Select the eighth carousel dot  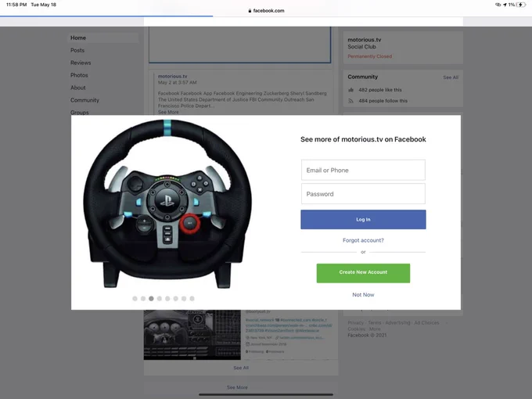pyautogui.click(x=192, y=299)
